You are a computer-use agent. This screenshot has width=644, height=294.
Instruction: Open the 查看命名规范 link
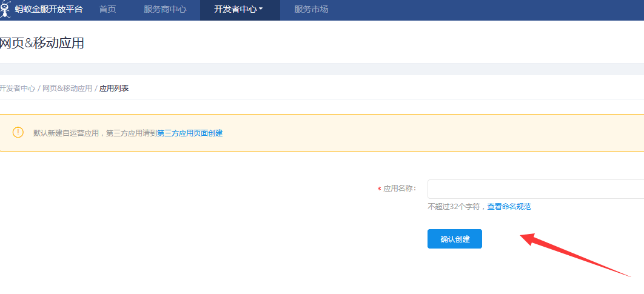pos(509,207)
